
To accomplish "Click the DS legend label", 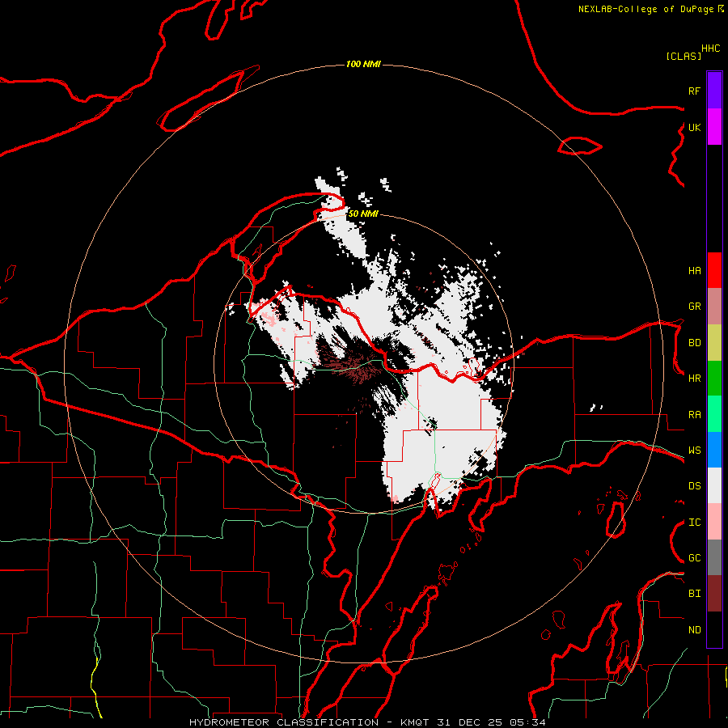I will point(694,486).
